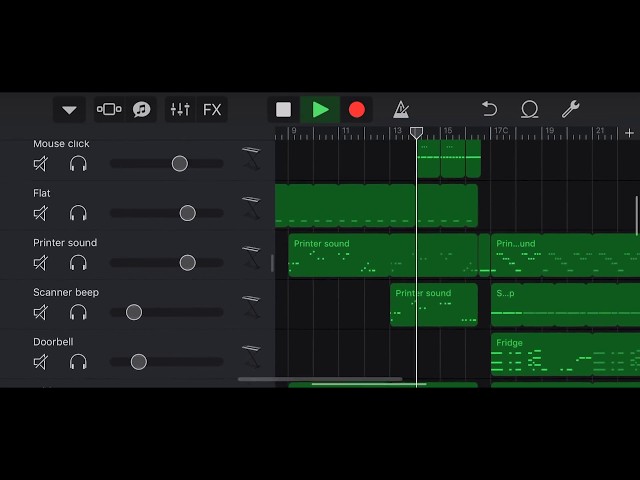Undo the last action

[489, 110]
